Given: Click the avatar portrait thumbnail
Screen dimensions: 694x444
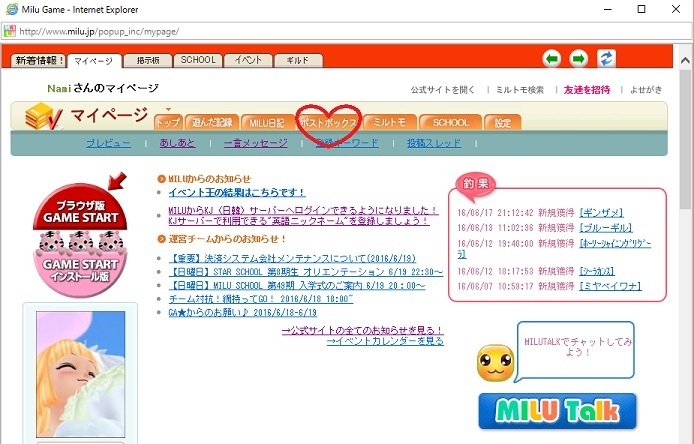Looking at the screenshot, I should 81,374.
